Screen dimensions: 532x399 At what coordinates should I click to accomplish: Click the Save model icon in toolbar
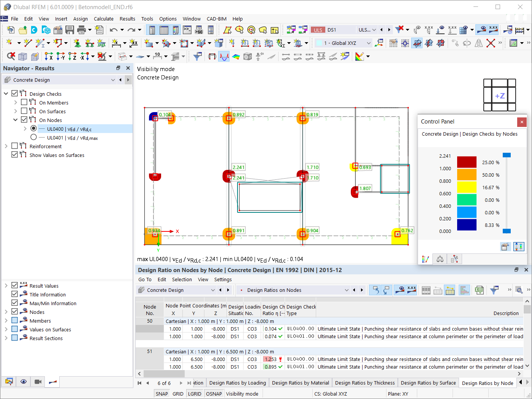[70, 30]
